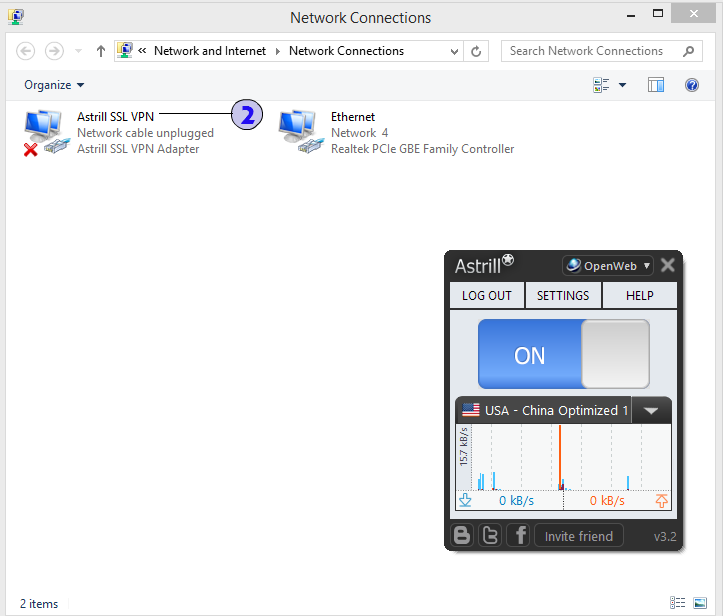
Task: Click the Forward navigation arrow
Action: (x=54, y=51)
